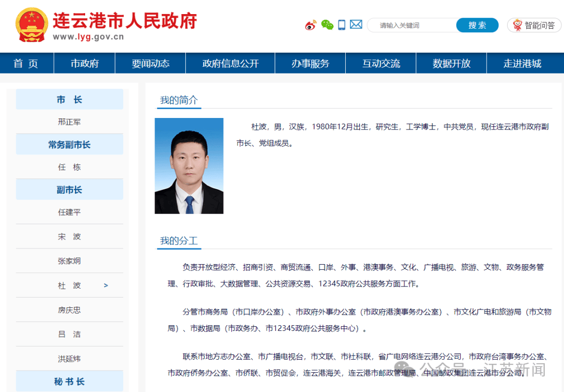Select 张家炯 in the sidebar
Viewport: 564px width, 392px height.
(69, 261)
